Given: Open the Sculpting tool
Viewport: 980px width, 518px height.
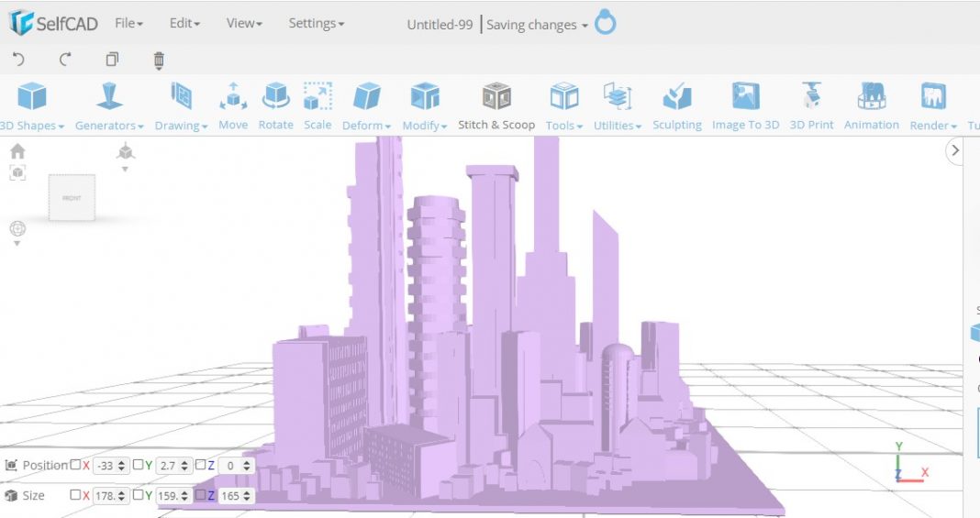Looking at the screenshot, I should (677, 105).
